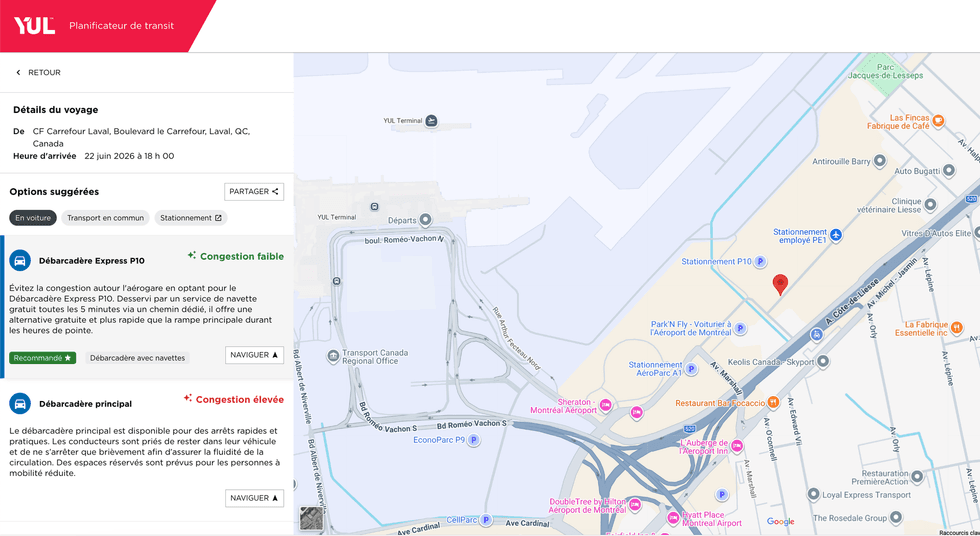
Task: Click the bus stop icon near YUL Terminal
Action: coord(374,207)
